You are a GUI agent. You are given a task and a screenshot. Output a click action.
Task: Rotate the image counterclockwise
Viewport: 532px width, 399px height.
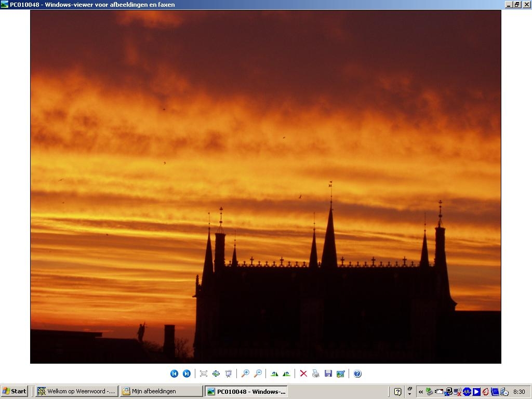287,374
